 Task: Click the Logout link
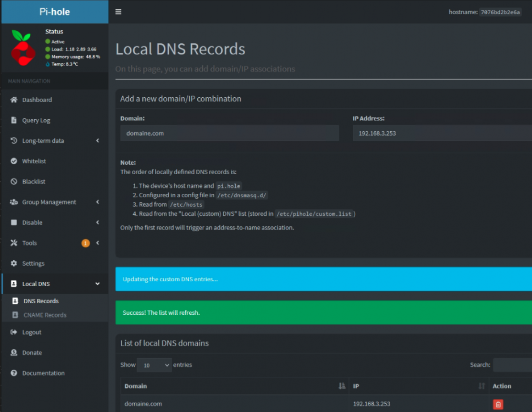(x=31, y=332)
